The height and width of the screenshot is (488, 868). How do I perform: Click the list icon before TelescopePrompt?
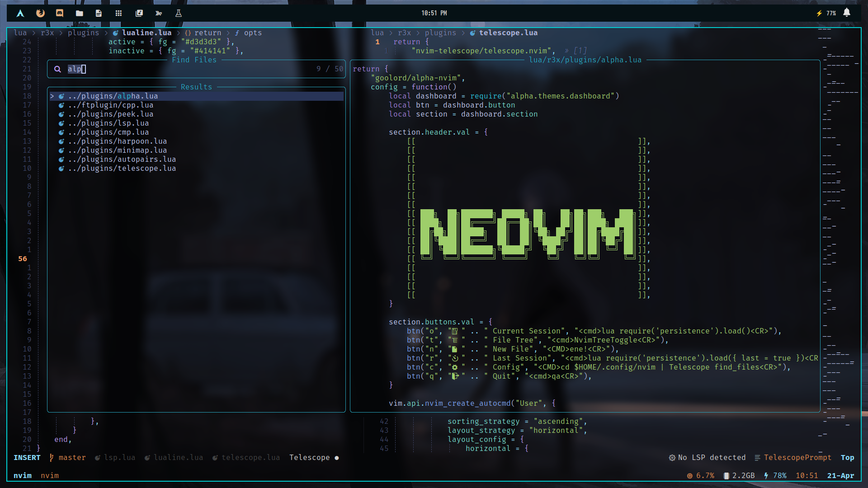[759, 458]
